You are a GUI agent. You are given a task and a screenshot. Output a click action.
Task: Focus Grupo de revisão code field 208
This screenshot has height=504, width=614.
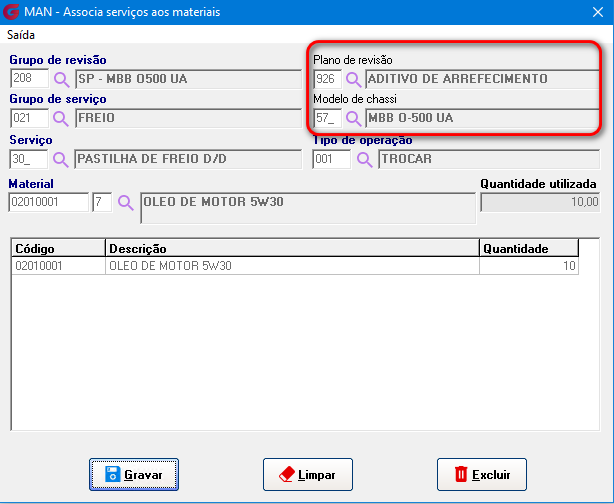[30, 78]
